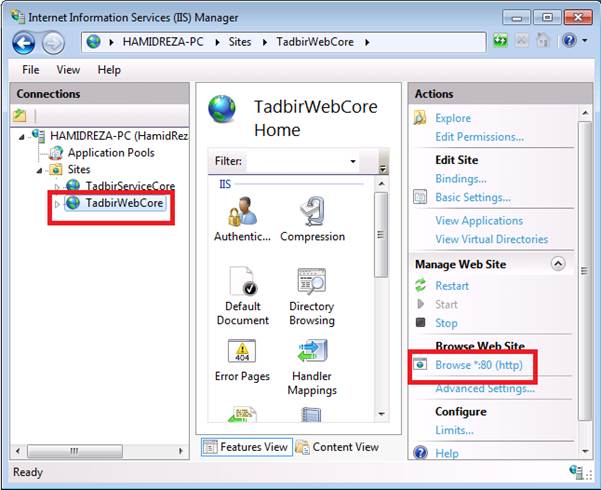The height and width of the screenshot is (490, 601).
Task: Click the create new connection icon
Action: pos(20,115)
